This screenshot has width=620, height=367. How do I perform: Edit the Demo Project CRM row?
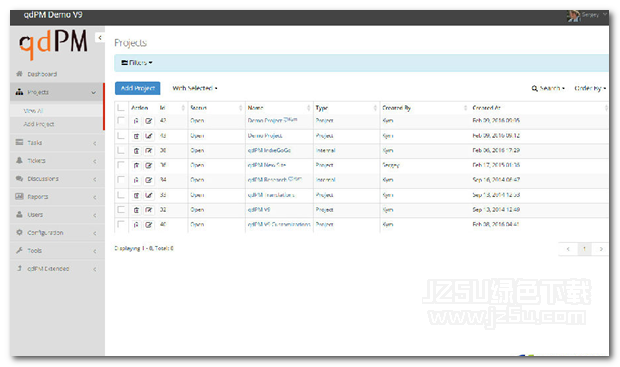coord(149,121)
